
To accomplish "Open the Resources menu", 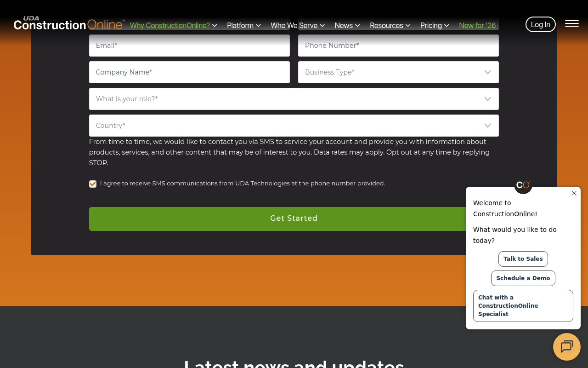I will point(390,25).
